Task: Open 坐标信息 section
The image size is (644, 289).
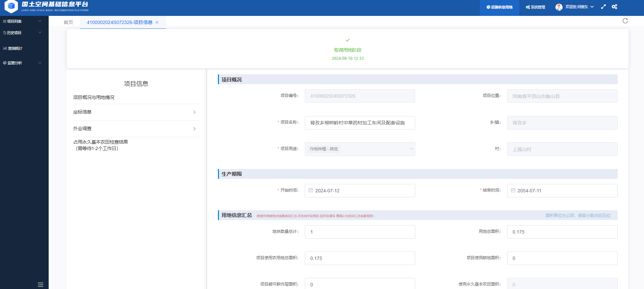Action: click(x=136, y=112)
